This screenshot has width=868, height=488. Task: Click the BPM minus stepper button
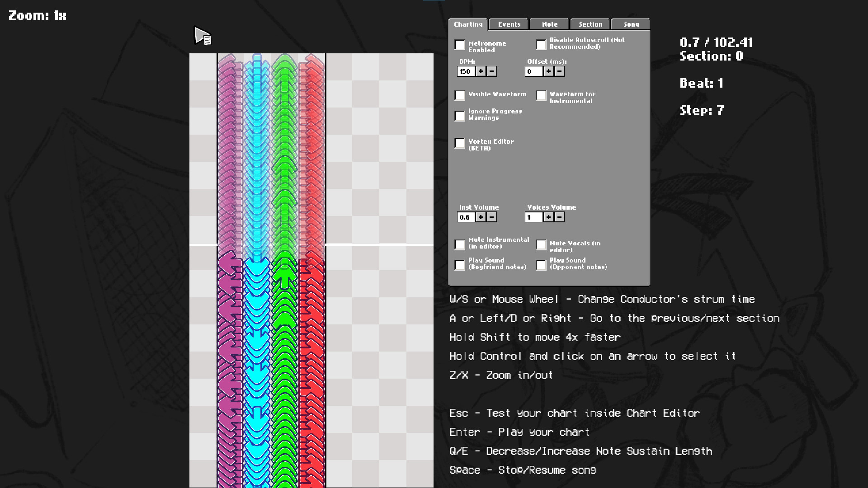click(x=491, y=71)
